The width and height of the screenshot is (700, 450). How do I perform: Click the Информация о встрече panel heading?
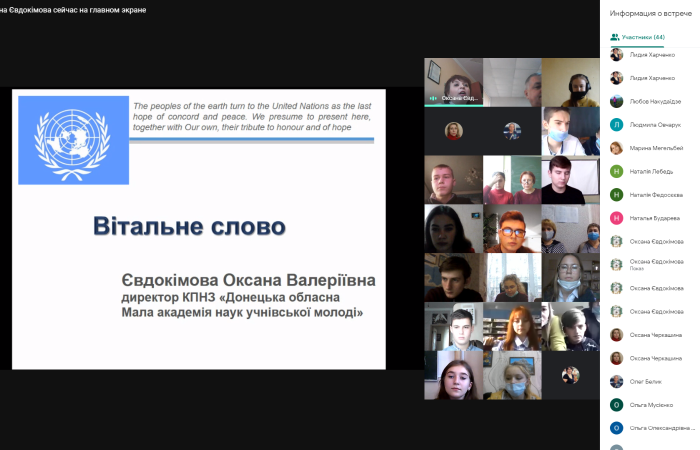pyautogui.click(x=650, y=13)
